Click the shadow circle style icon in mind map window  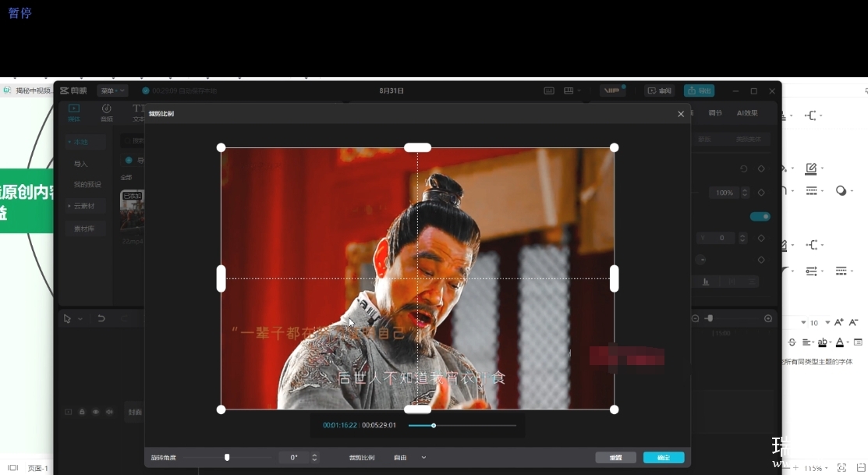tap(841, 190)
